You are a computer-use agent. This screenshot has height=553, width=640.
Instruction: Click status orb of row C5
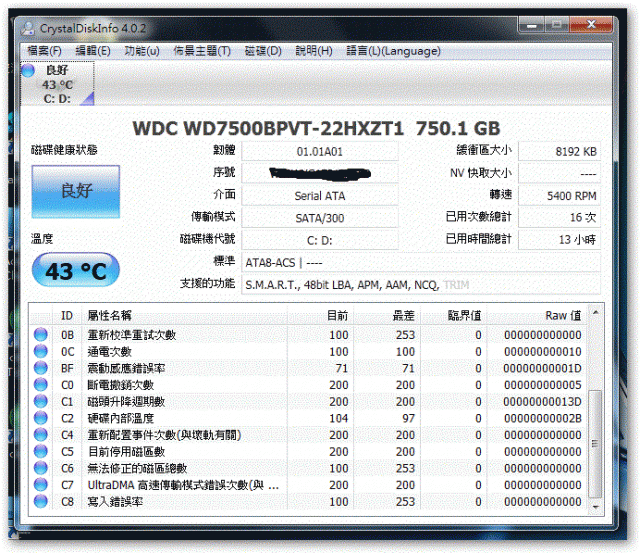40,451
